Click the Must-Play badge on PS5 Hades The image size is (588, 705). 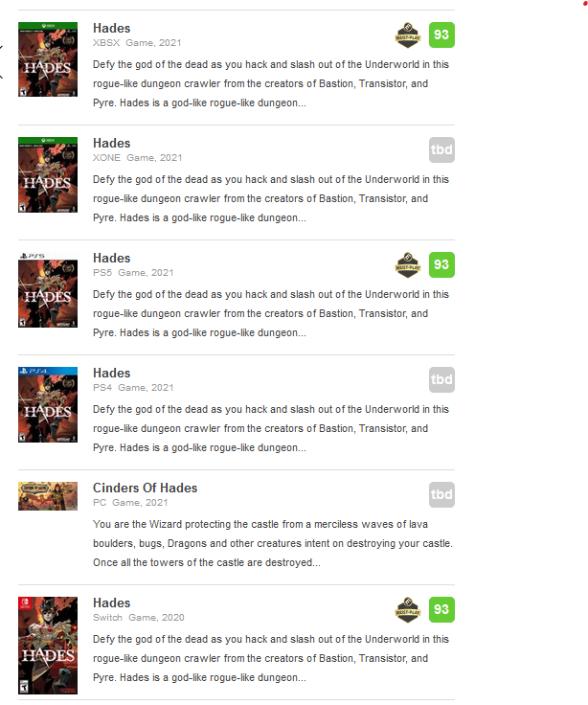(407, 264)
